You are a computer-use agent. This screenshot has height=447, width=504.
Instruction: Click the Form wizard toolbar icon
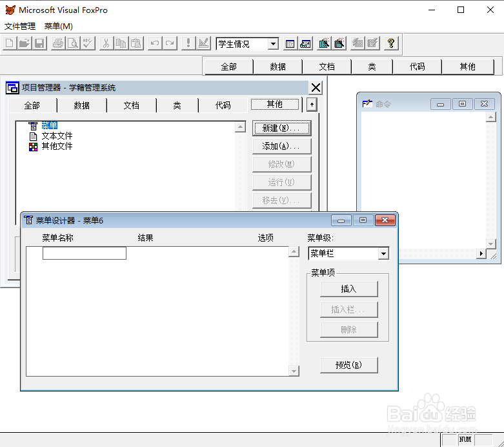click(x=324, y=43)
